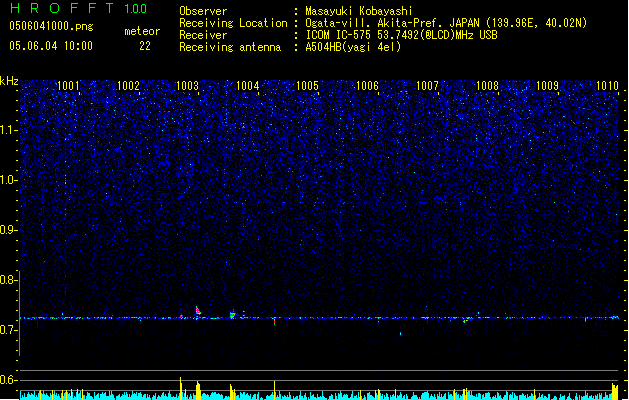Click the Observer label
Image resolution: width=629 pixels, height=400 pixels.
click(203, 11)
